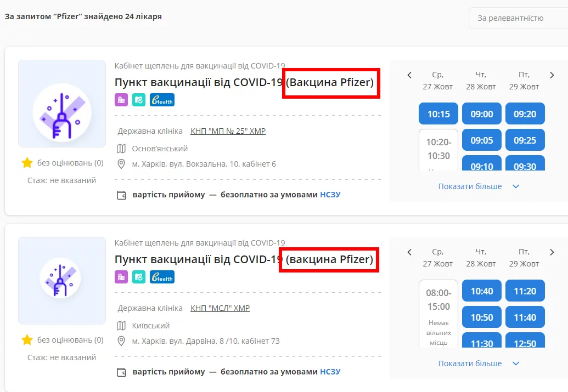Book the 09:20 time slot
568x392 pixels.
click(x=525, y=113)
